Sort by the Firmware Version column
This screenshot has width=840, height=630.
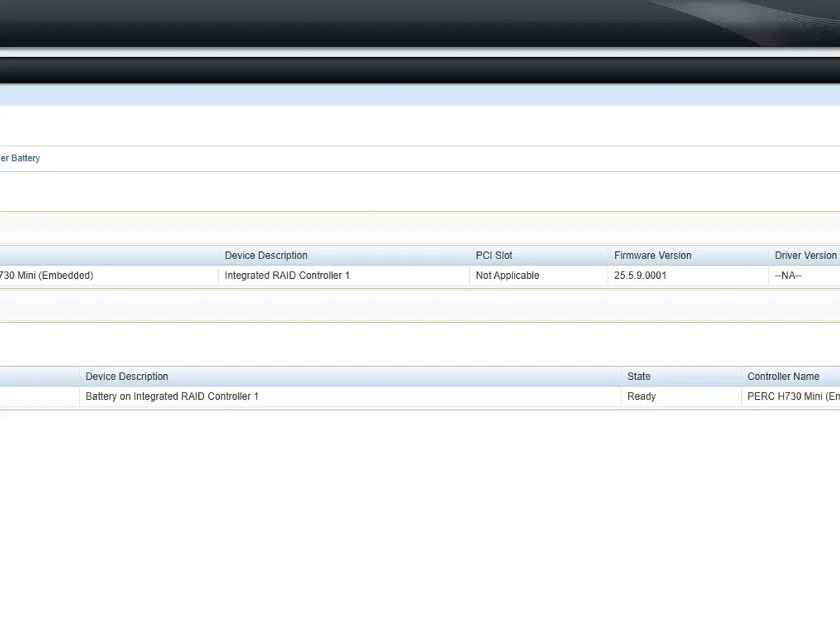652,255
